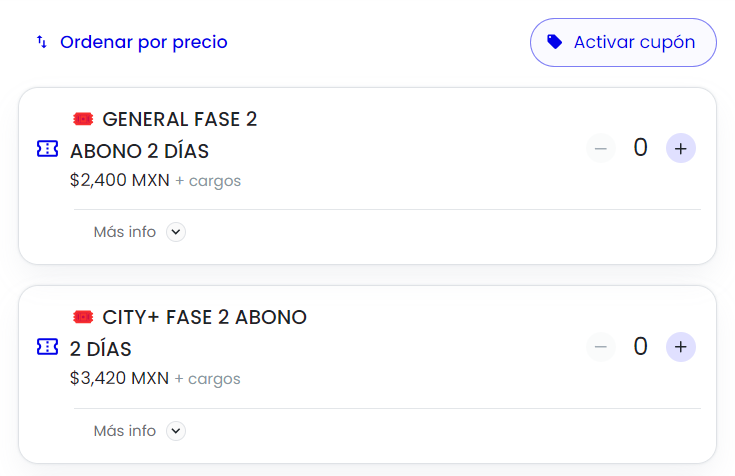Image resolution: width=735 pixels, height=476 pixels.
Task: Add one CITY+ FASE 2 ABONO ticket
Action: (x=681, y=347)
